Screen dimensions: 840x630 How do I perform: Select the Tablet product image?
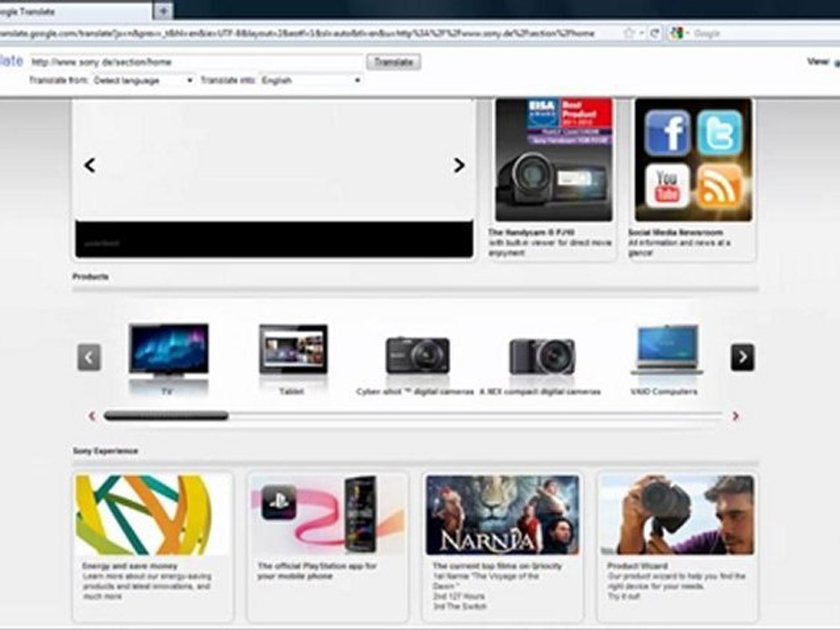point(293,350)
